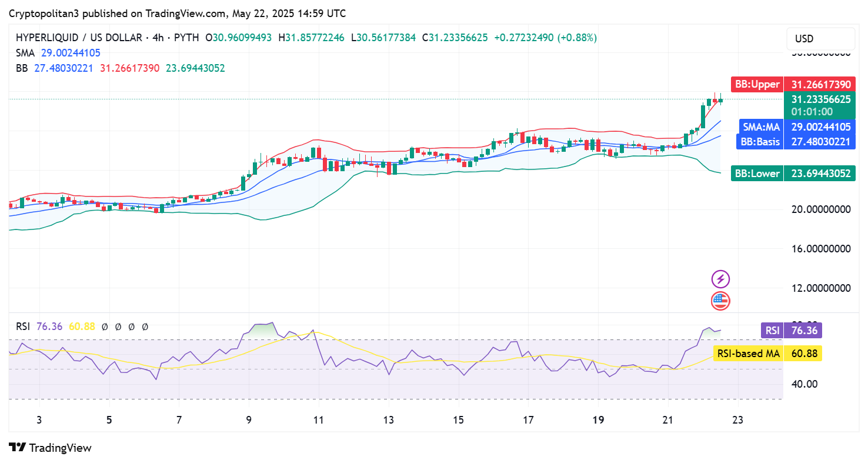Click the RSI MA legend value 60.88
868x463 pixels.
pos(82,327)
